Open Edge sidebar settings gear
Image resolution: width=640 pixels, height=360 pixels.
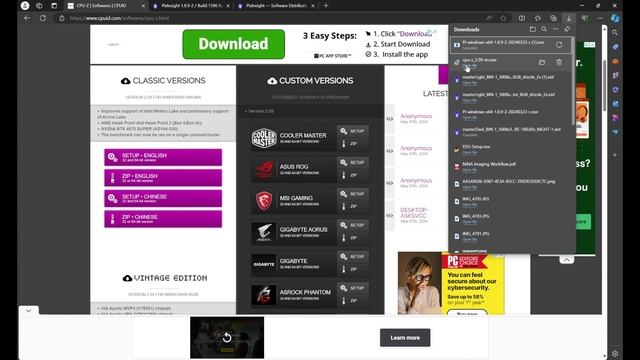click(615, 353)
